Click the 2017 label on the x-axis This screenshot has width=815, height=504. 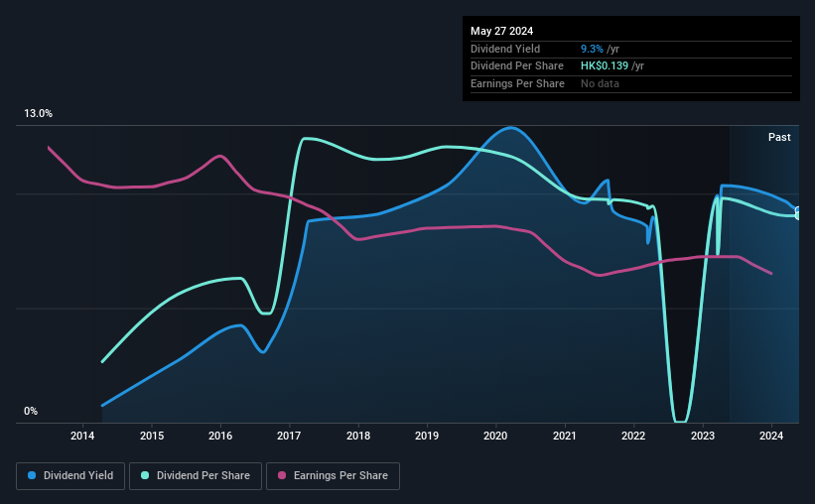[289, 436]
